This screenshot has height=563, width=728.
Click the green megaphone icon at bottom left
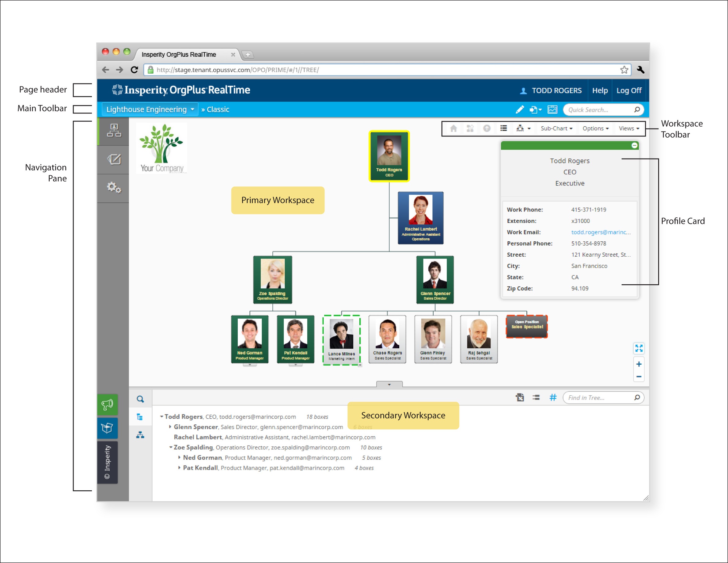107,404
